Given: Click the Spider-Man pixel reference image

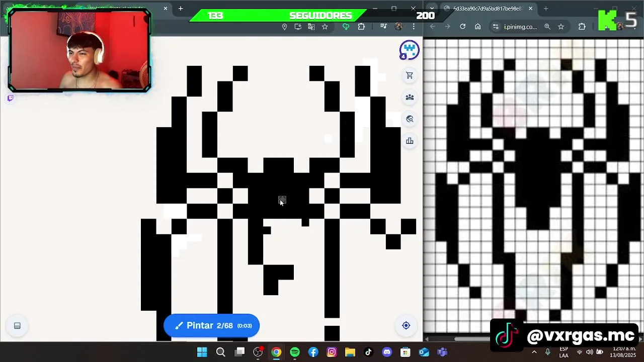Looking at the screenshot, I should coord(534,186).
